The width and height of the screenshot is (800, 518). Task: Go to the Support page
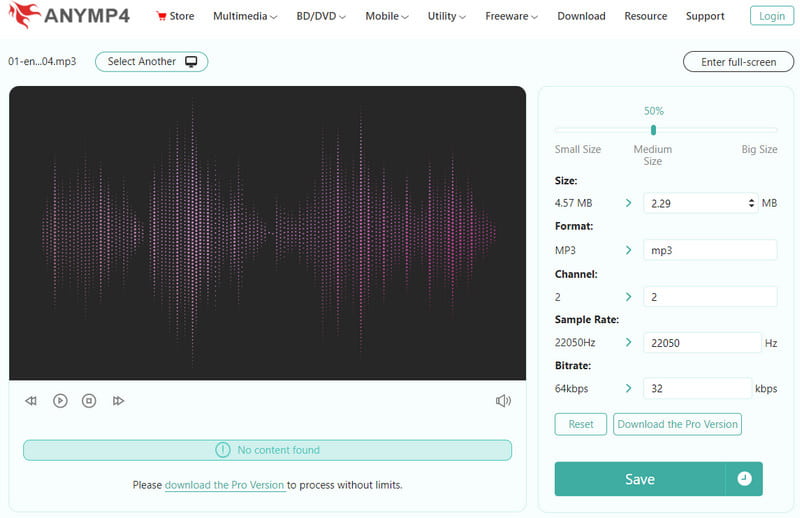(x=705, y=16)
